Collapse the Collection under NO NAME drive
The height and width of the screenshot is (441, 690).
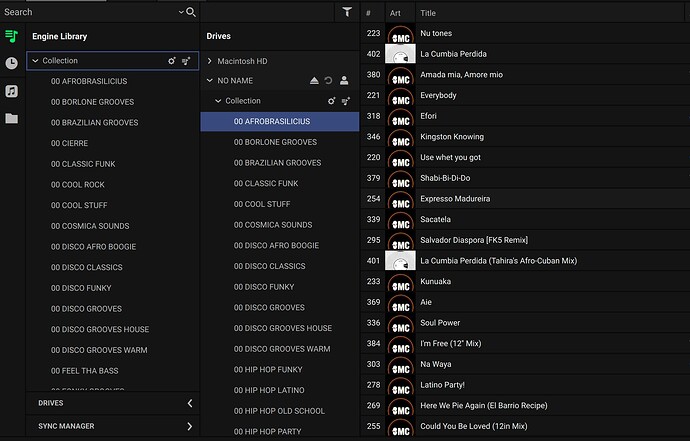[x=218, y=101]
